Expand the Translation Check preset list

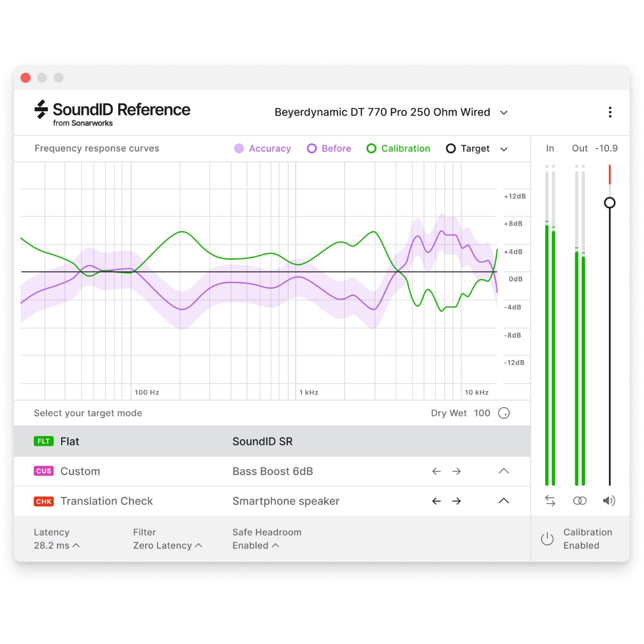(503, 501)
